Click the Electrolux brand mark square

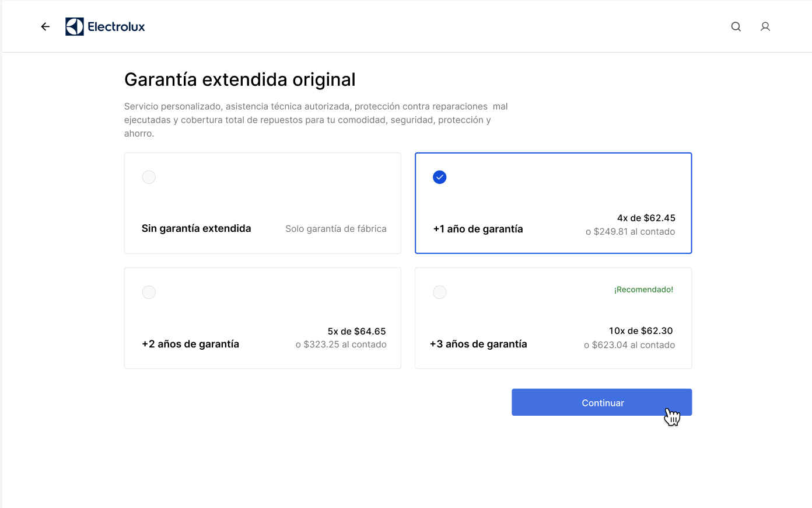click(74, 26)
